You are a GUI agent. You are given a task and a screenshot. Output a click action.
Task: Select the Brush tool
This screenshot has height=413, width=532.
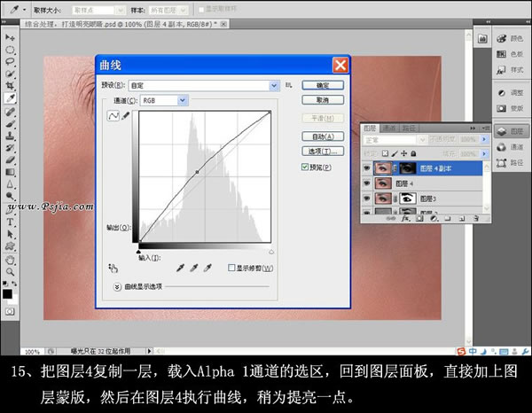pos(10,124)
